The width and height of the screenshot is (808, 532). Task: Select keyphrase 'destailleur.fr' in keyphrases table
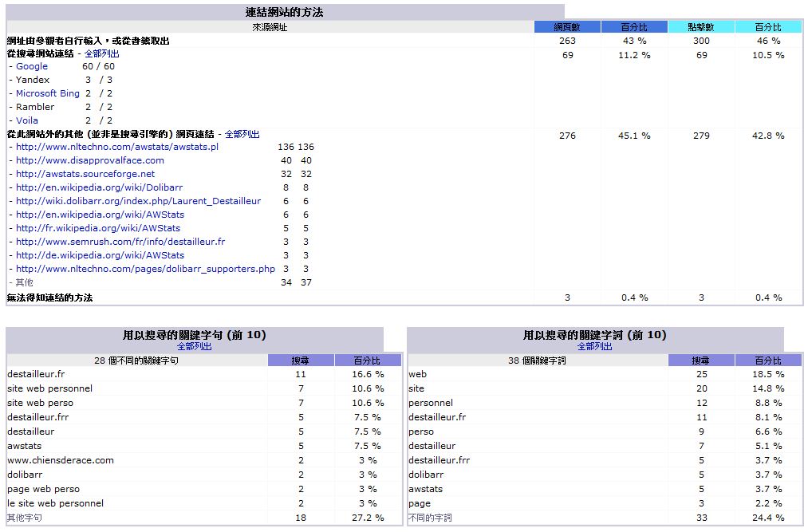(36, 374)
